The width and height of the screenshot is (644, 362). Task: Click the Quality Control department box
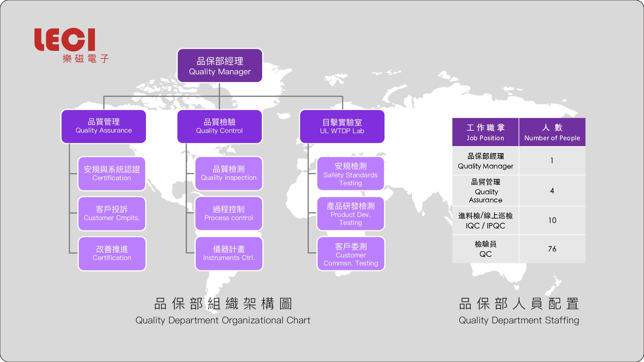[x=220, y=126]
